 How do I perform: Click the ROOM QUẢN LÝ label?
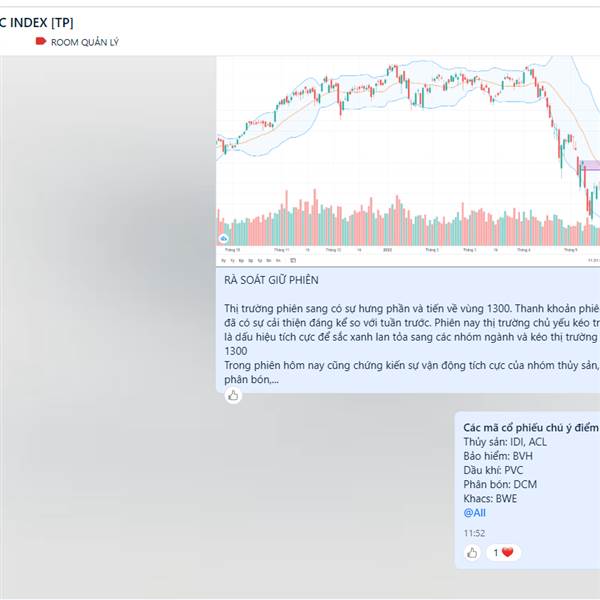click(85, 42)
